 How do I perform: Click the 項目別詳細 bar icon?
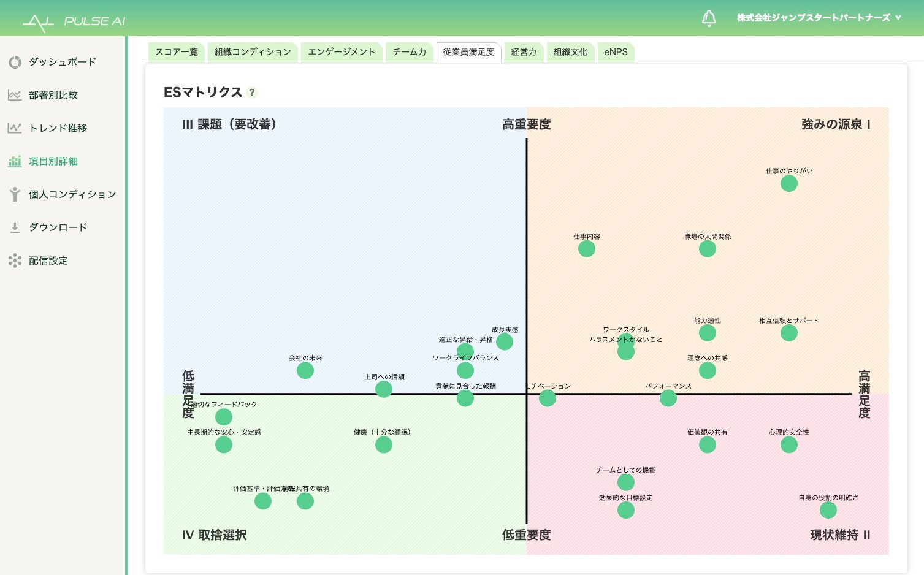pos(15,161)
